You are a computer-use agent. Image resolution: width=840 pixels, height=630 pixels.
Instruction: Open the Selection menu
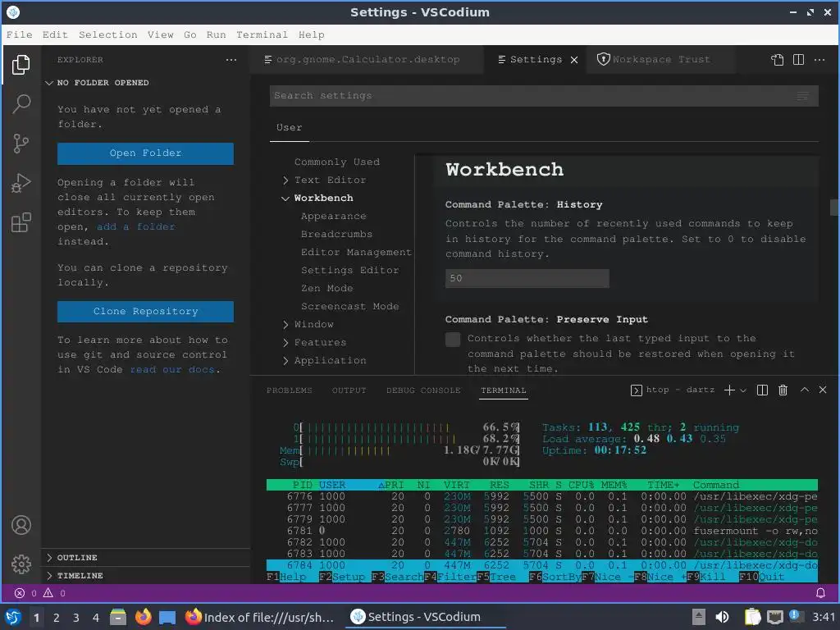pos(107,34)
